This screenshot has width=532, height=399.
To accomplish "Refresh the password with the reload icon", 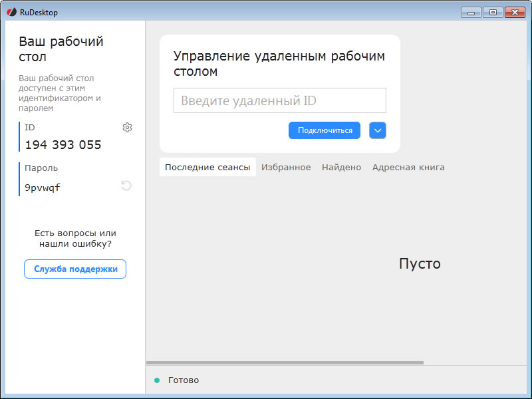I will [126, 186].
